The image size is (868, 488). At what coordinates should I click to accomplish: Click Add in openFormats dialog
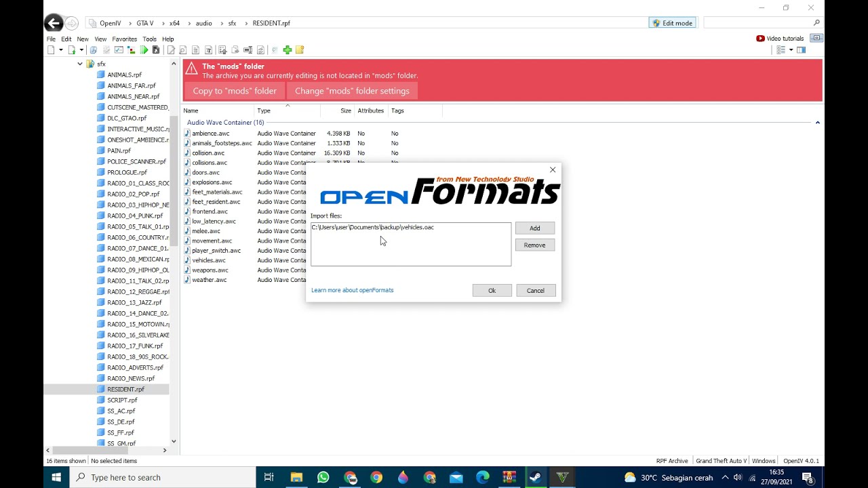pyautogui.click(x=535, y=228)
